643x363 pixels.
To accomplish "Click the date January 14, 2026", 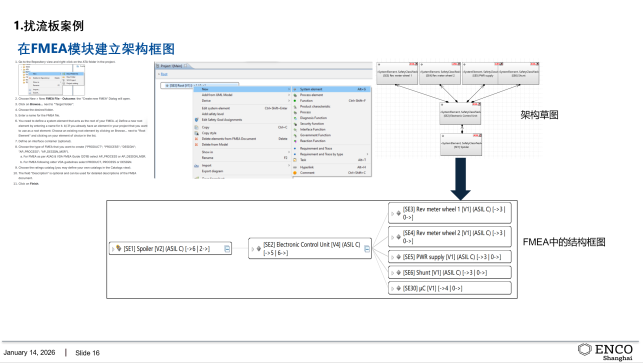I will coord(29,352).
